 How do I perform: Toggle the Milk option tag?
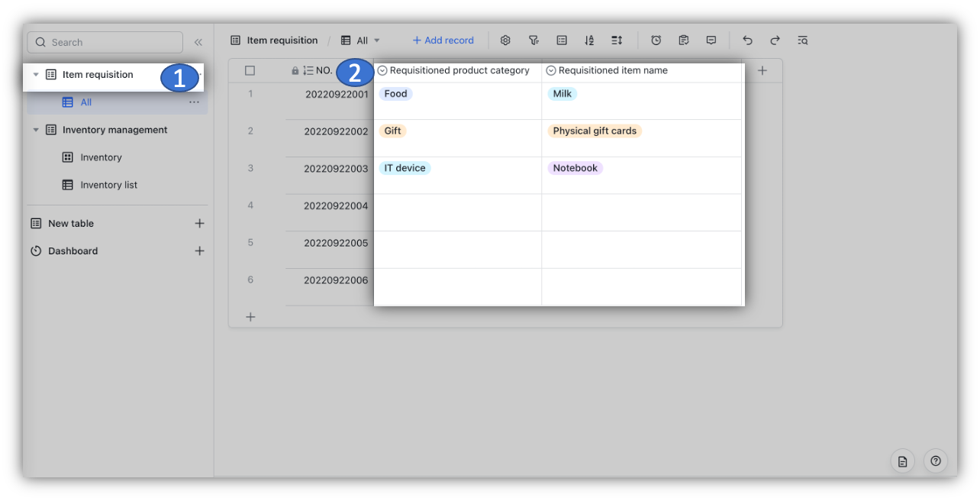(563, 93)
